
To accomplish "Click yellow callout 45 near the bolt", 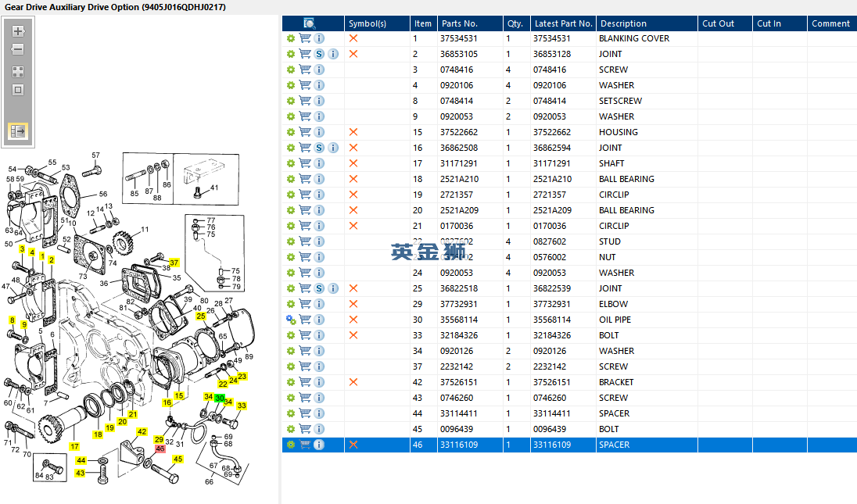I will [177, 459].
